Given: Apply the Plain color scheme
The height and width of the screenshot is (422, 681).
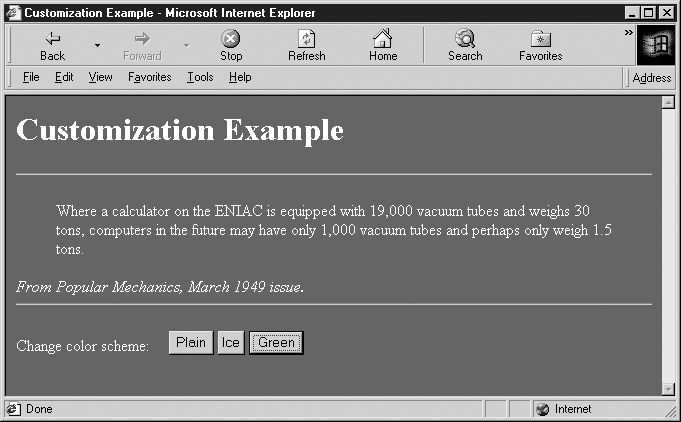Looking at the screenshot, I should (x=190, y=343).
